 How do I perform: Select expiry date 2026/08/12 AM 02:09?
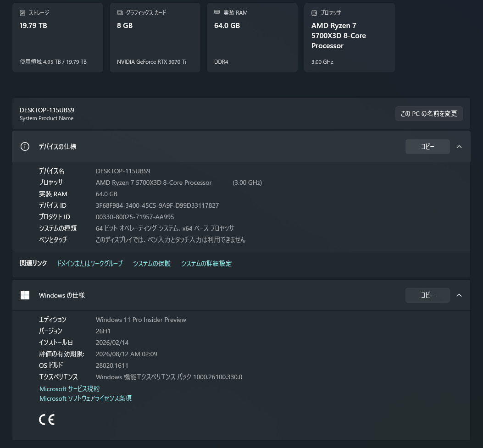coord(126,354)
